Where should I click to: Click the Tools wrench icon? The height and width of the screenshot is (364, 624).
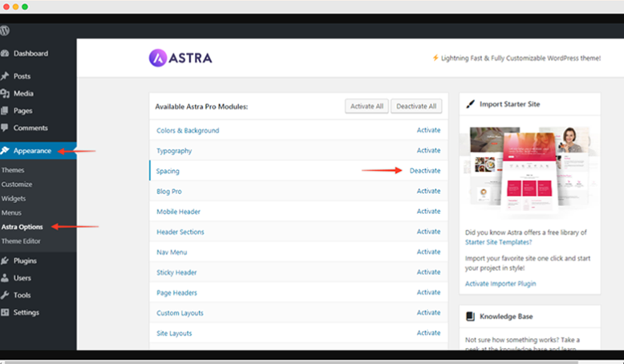pos(5,295)
